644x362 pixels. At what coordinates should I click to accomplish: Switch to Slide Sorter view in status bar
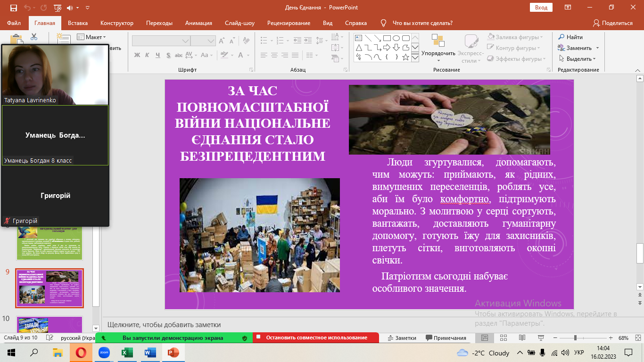pos(501,338)
